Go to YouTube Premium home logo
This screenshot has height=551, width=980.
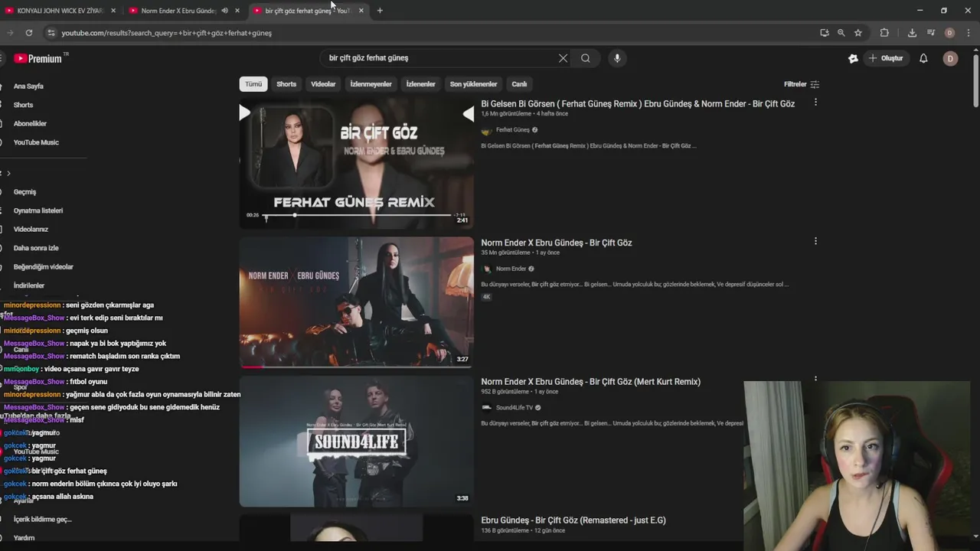coord(39,58)
